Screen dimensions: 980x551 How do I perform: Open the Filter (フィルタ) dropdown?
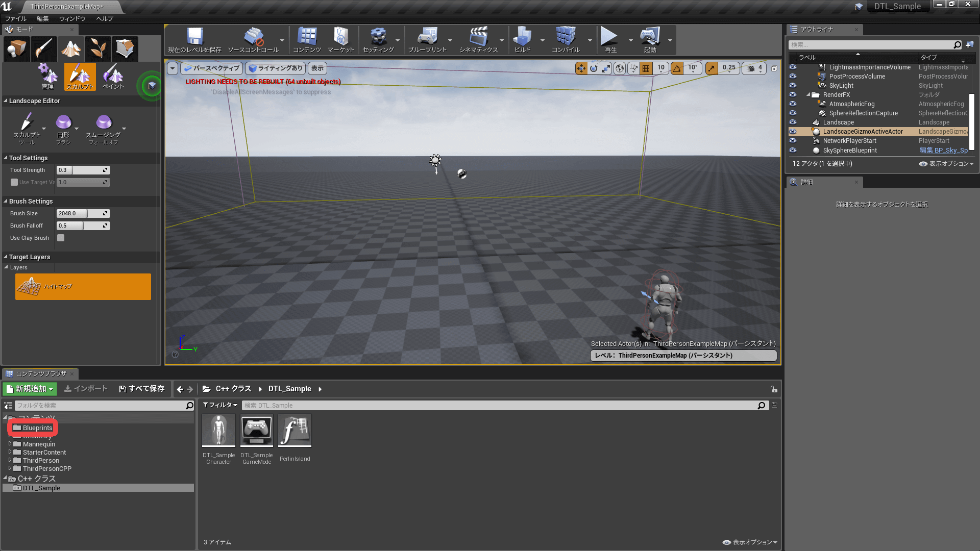(220, 405)
